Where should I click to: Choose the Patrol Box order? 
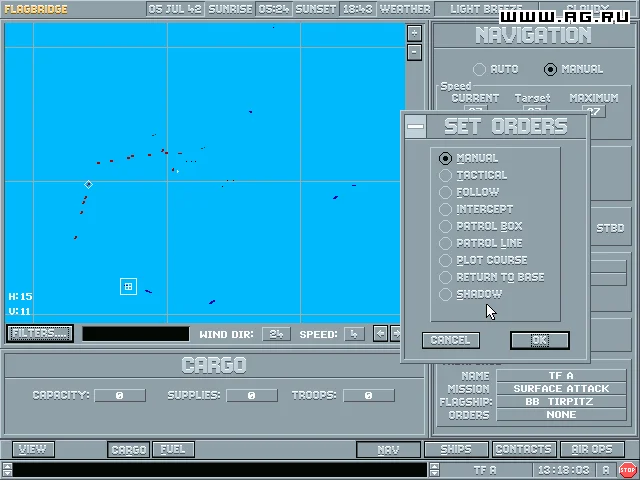446,226
